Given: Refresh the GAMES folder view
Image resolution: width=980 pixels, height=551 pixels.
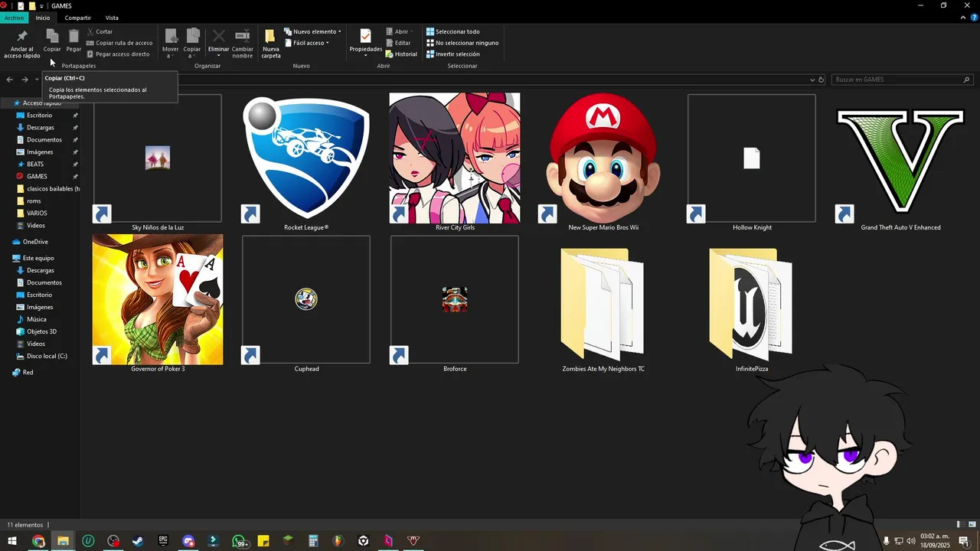Looking at the screenshot, I should pyautogui.click(x=821, y=80).
